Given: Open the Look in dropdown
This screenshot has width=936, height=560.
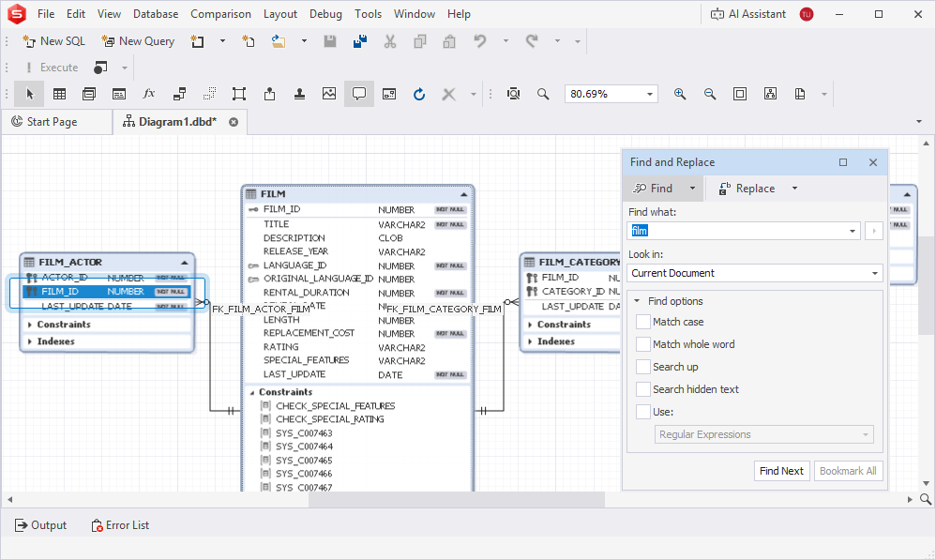Looking at the screenshot, I should click(872, 272).
